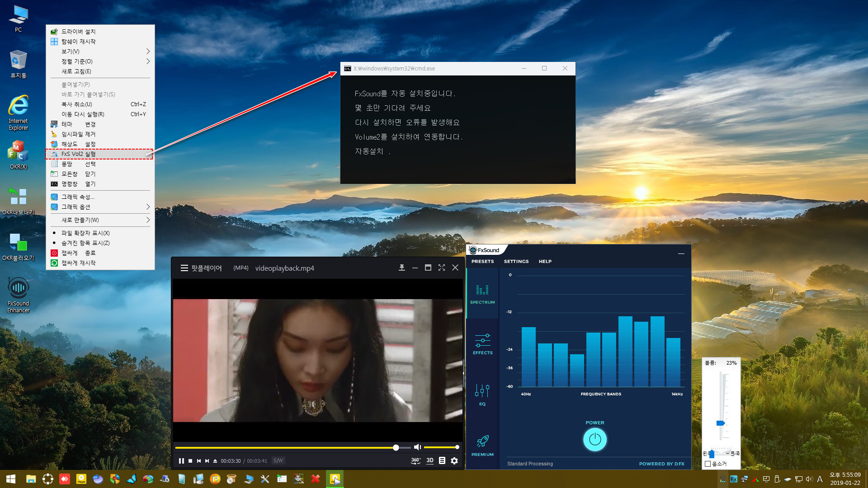
Task: Select 탐쉐이 재시작 in context menu
Action: 100,42
